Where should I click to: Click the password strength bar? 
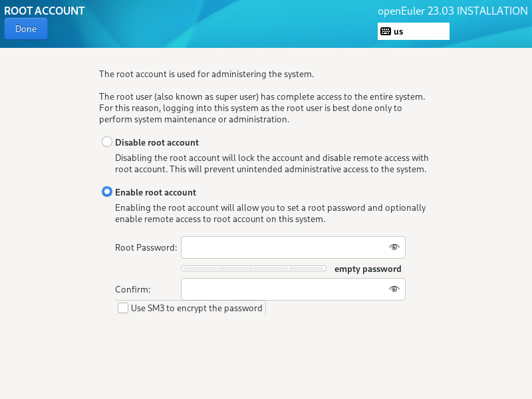253,269
